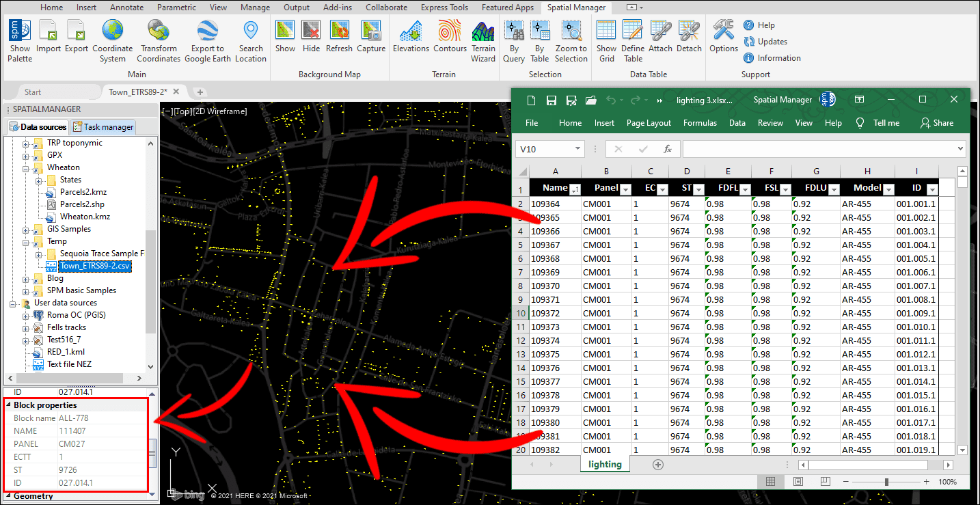Click Share in Excel window
Image resolution: width=980 pixels, height=505 pixels.
[937, 123]
